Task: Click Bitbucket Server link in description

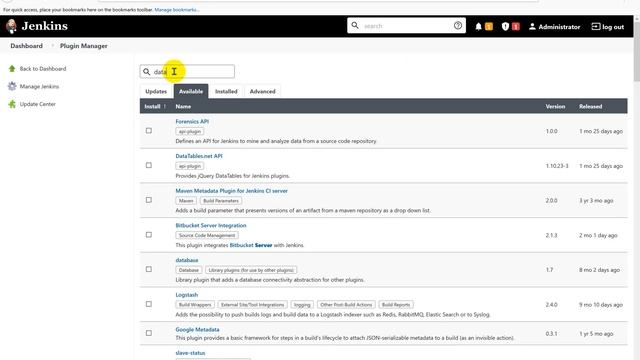Action: pos(251,245)
